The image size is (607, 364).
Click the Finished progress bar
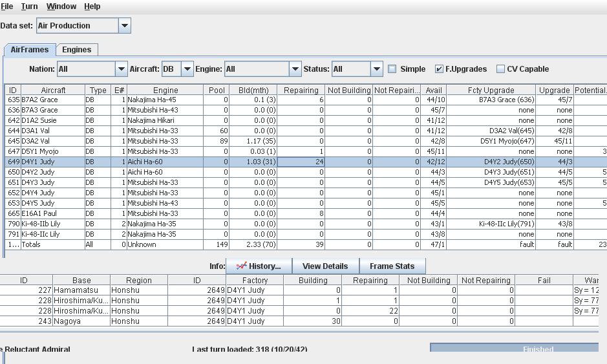click(515, 347)
